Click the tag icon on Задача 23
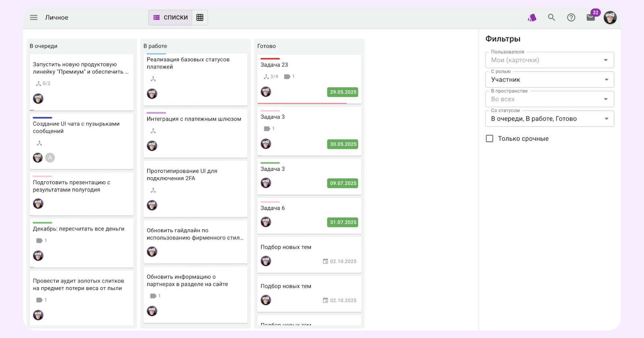The height and width of the screenshot is (338, 644). 287,77
